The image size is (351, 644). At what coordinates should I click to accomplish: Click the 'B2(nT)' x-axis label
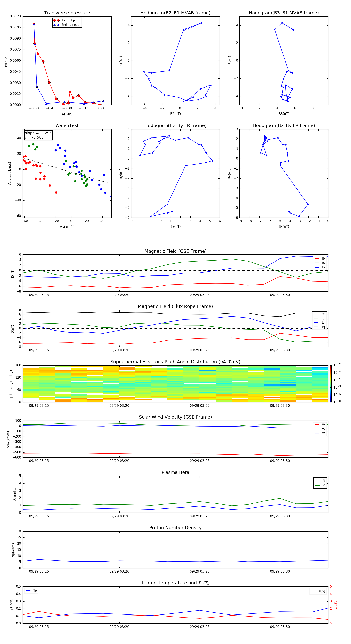click(175, 114)
